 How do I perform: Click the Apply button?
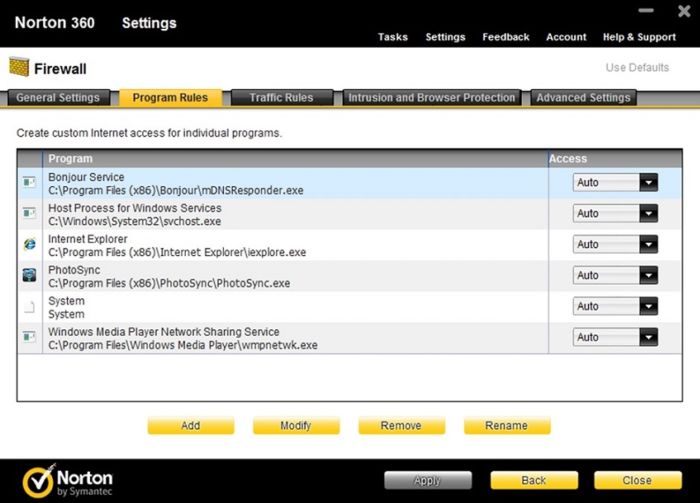click(428, 480)
